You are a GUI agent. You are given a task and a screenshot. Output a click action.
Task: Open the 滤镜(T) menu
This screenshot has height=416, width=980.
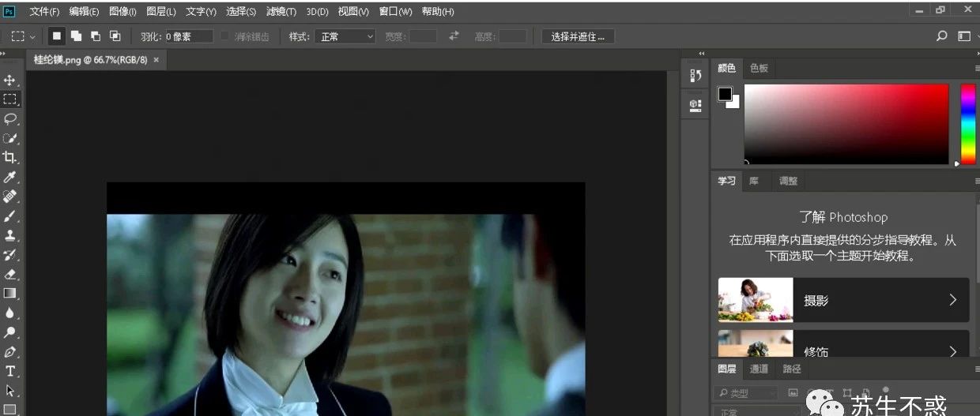pyautogui.click(x=281, y=12)
